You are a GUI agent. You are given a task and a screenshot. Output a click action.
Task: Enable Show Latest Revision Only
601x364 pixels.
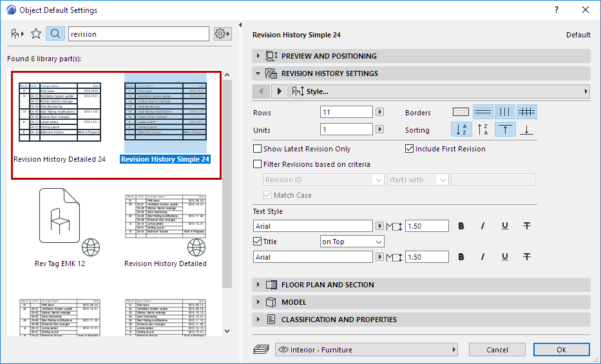tap(258, 149)
